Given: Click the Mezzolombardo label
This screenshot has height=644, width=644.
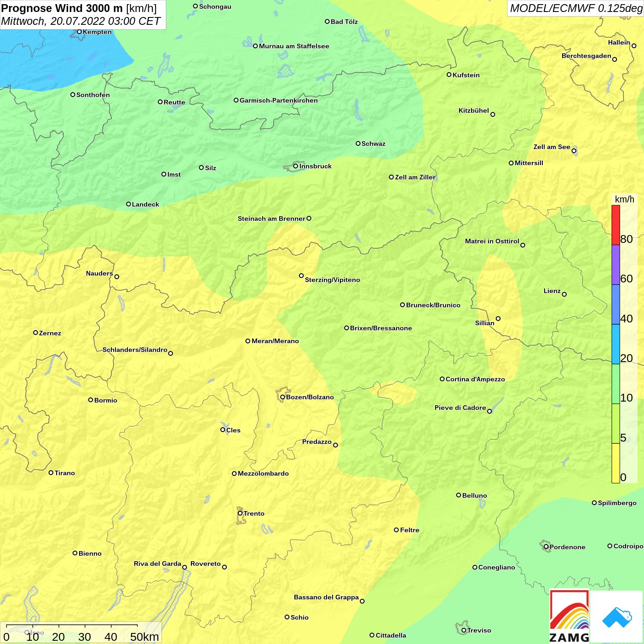Looking at the screenshot, I should [263, 473].
